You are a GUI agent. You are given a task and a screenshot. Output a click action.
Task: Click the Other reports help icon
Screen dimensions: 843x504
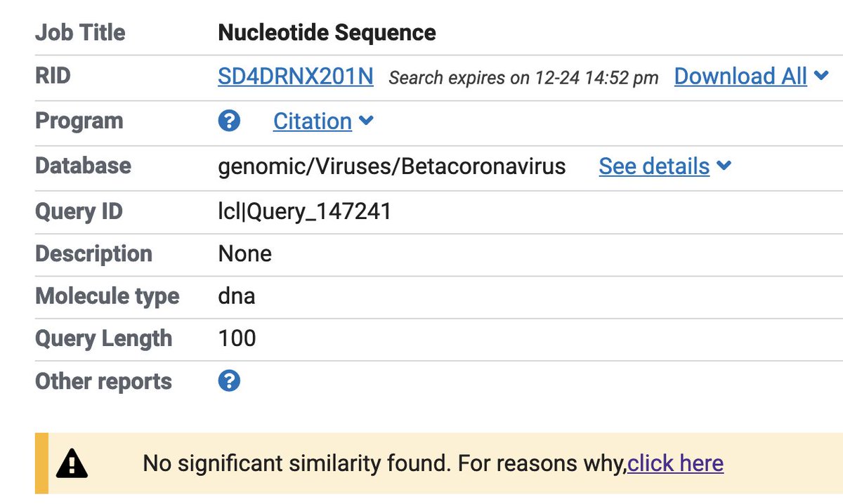pyautogui.click(x=229, y=381)
